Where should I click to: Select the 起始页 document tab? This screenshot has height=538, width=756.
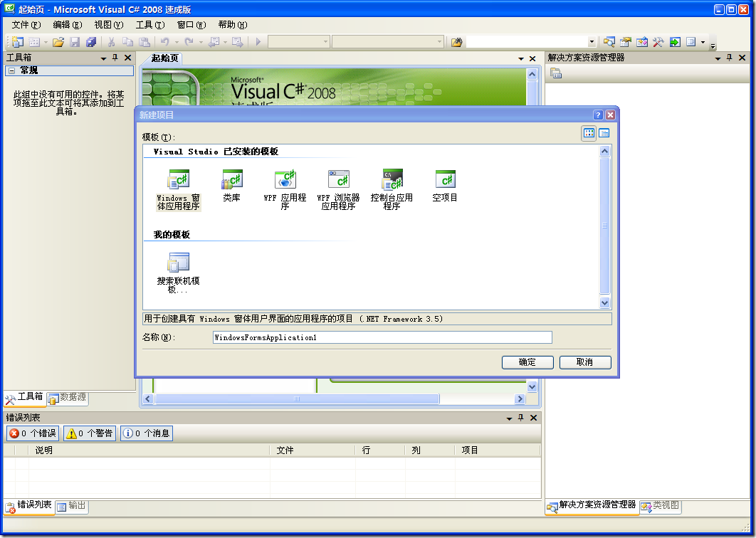164,58
